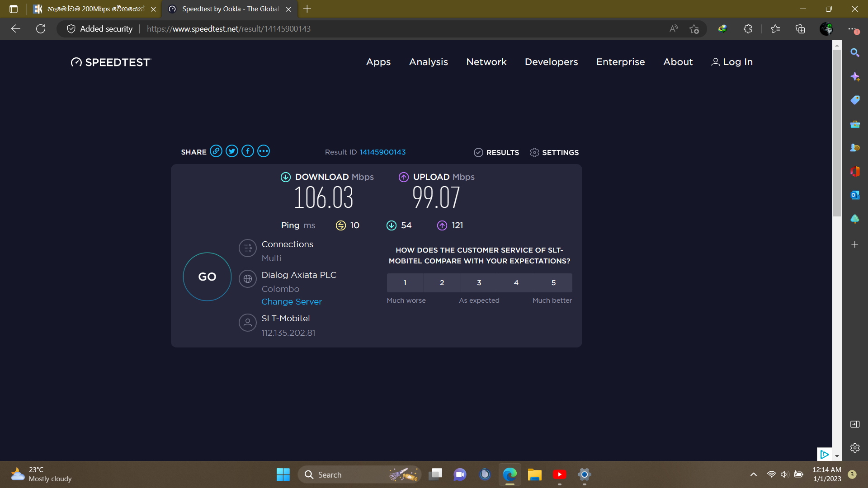Click the Connections mode icon
Viewport: 868px width, 488px height.
248,248
